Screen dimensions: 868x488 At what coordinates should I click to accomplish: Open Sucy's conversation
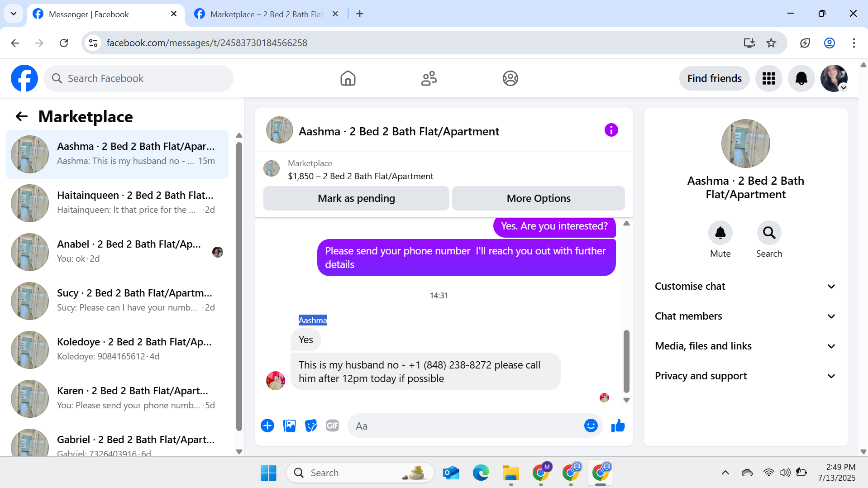[117, 301]
